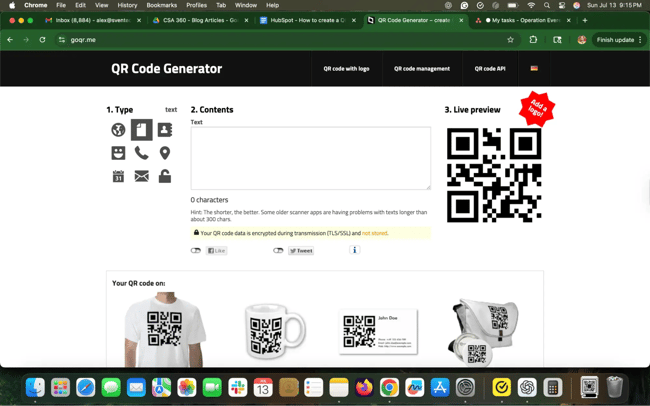
Task: Select the geolocation pin type icon
Action: [x=165, y=153]
